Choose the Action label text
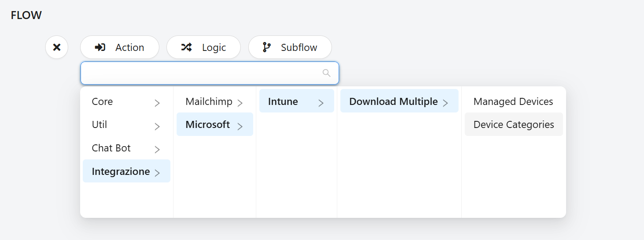The height and width of the screenshot is (240, 644). (x=130, y=47)
